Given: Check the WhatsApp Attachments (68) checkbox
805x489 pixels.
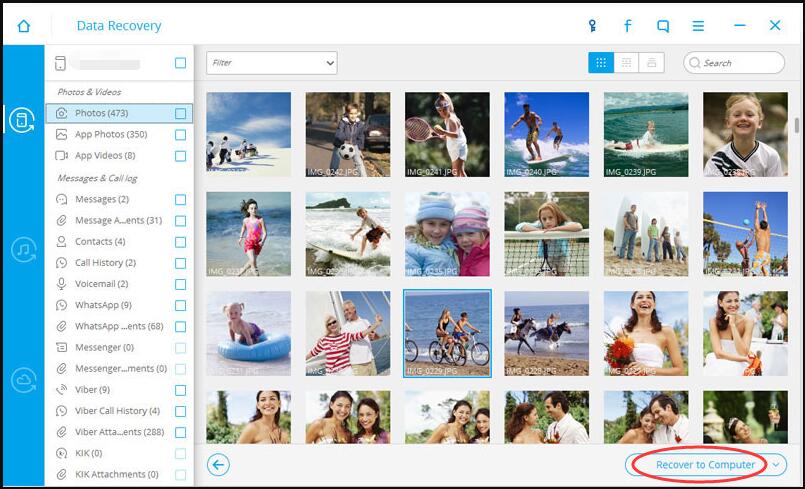Looking at the screenshot, I should tap(180, 327).
